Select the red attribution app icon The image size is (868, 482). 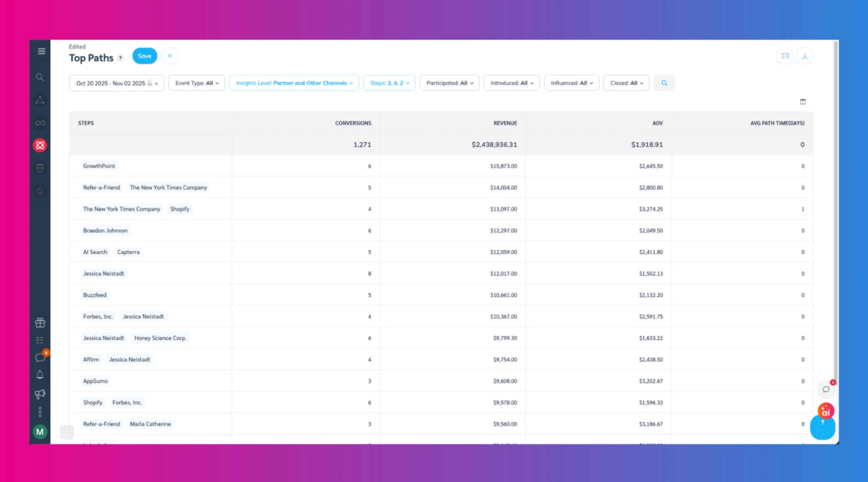coord(40,145)
